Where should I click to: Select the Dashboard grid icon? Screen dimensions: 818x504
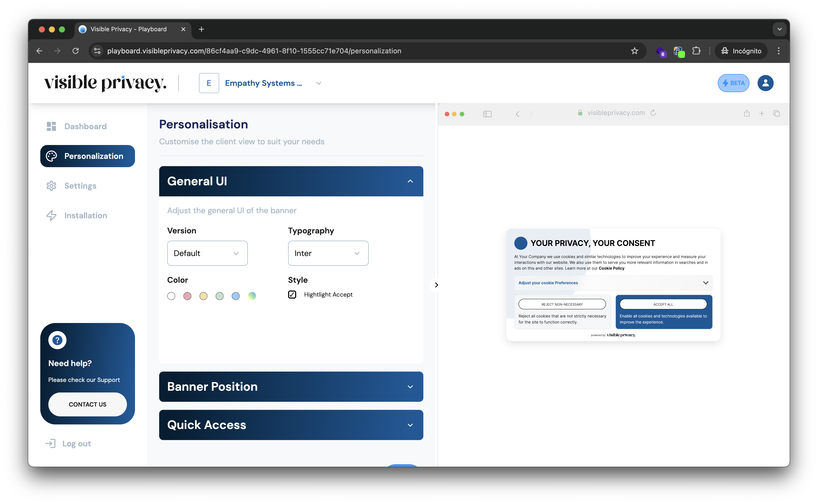point(51,126)
